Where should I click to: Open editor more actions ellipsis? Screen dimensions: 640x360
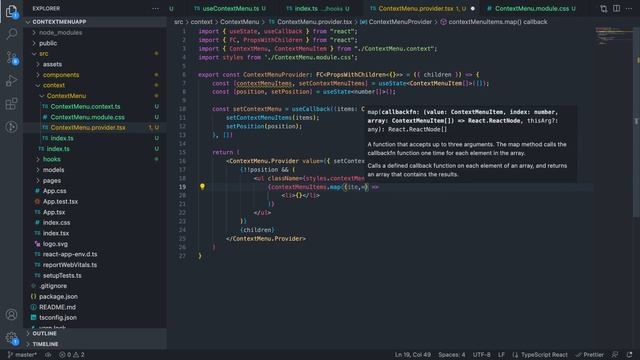coord(629,9)
